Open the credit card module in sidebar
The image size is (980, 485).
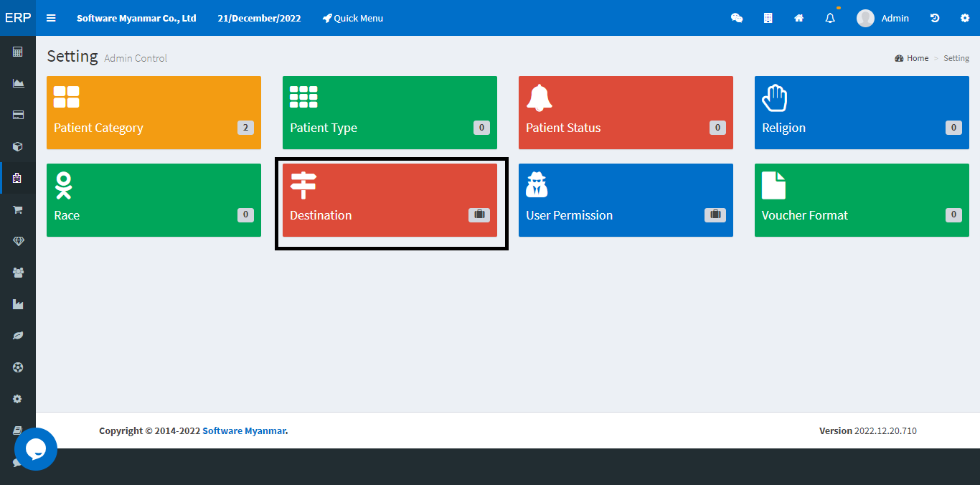[18, 115]
